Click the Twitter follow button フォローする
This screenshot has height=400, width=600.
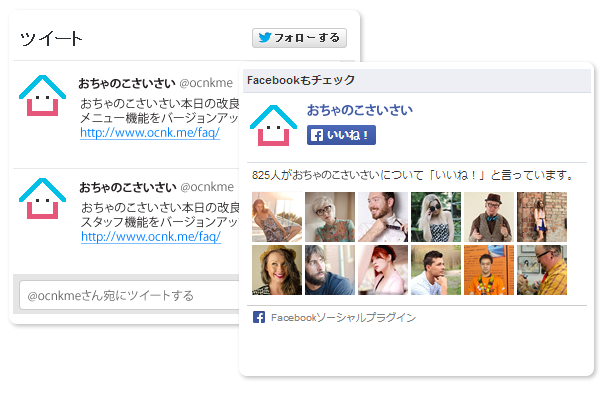[299, 38]
